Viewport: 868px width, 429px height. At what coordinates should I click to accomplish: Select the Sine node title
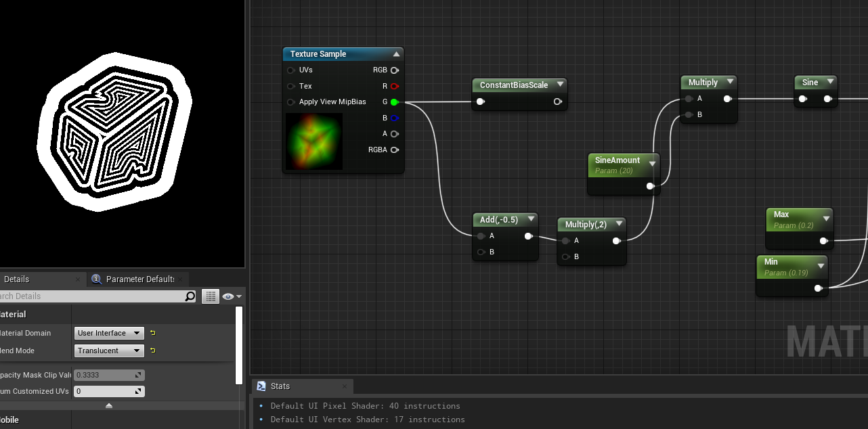(x=810, y=83)
